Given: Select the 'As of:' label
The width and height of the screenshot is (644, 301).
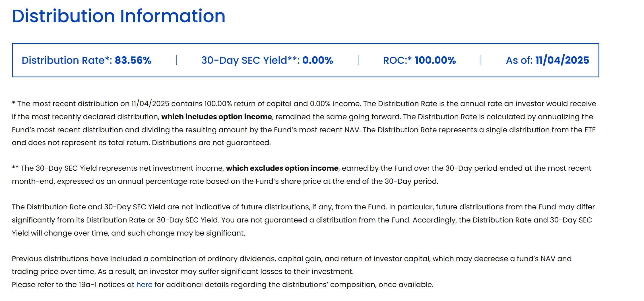Looking at the screenshot, I should pos(519,60).
